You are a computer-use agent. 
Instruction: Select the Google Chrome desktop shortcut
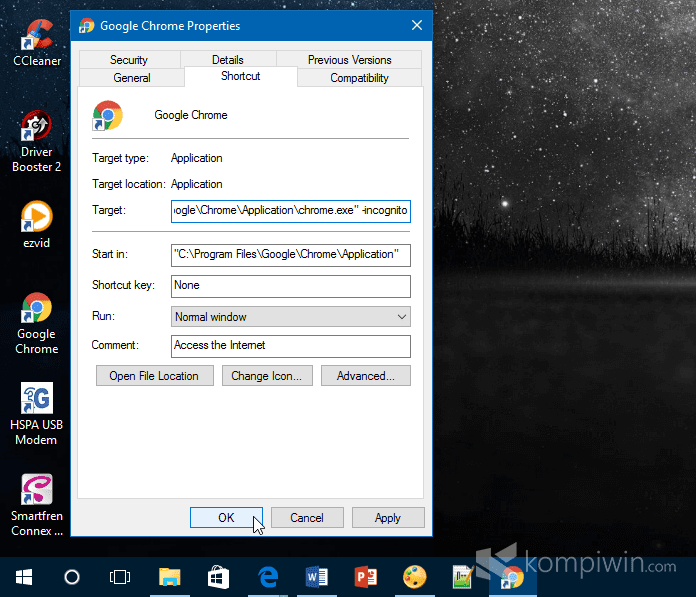[36, 323]
